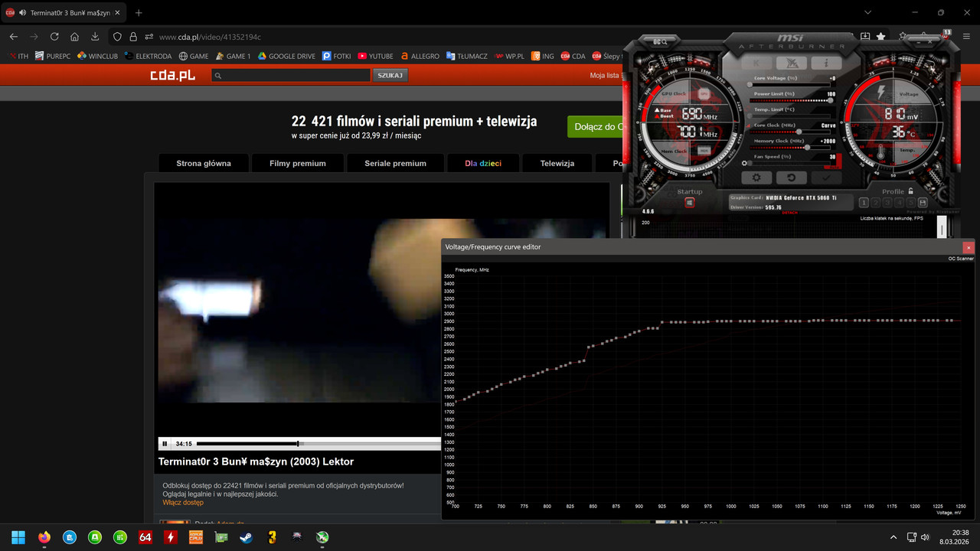Open the ALLEGRO bookmark
Image resolution: width=980 pixels, height=551 pixels.
[x=420, y=56]
